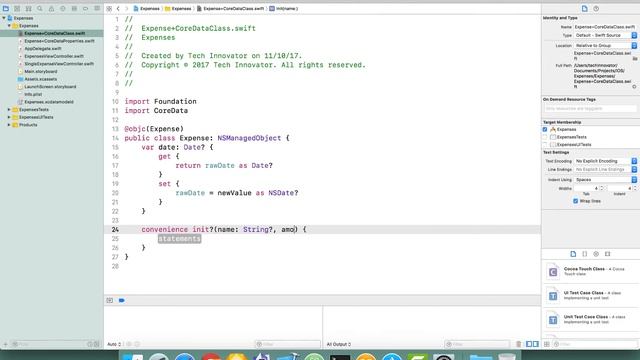
Task: Show only console pane
Action: coord(536,344)
